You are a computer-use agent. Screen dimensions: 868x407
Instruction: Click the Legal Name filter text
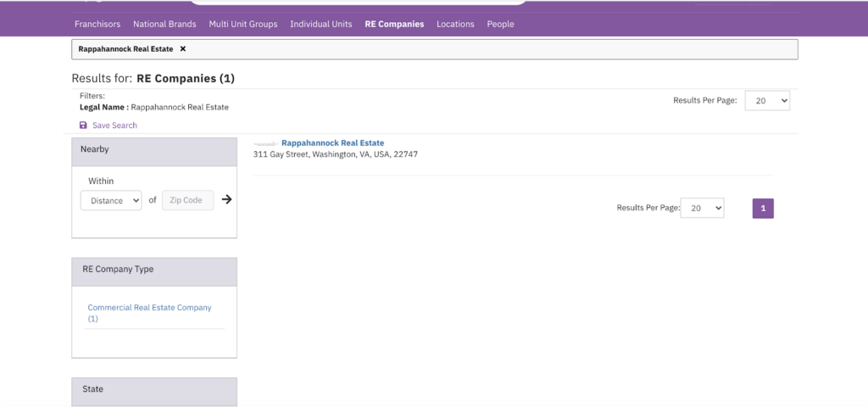(x=154, y=108)
